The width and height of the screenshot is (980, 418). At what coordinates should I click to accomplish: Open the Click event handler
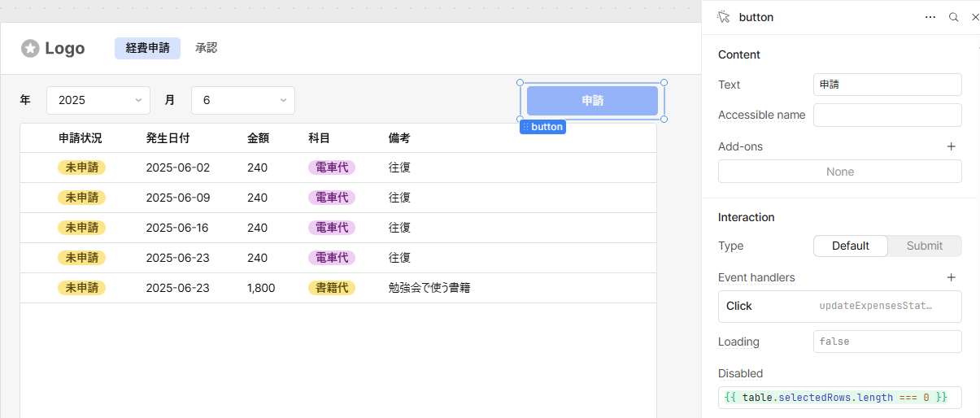point(840,306)
